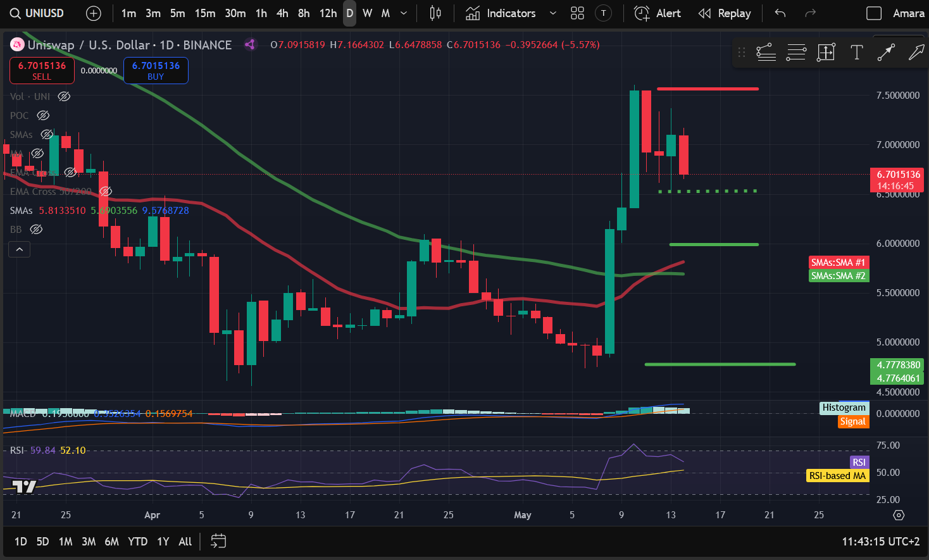Screen dimensions: 929x560
Task: Select the measure and position tool
Action: click(x=826, y=53)
